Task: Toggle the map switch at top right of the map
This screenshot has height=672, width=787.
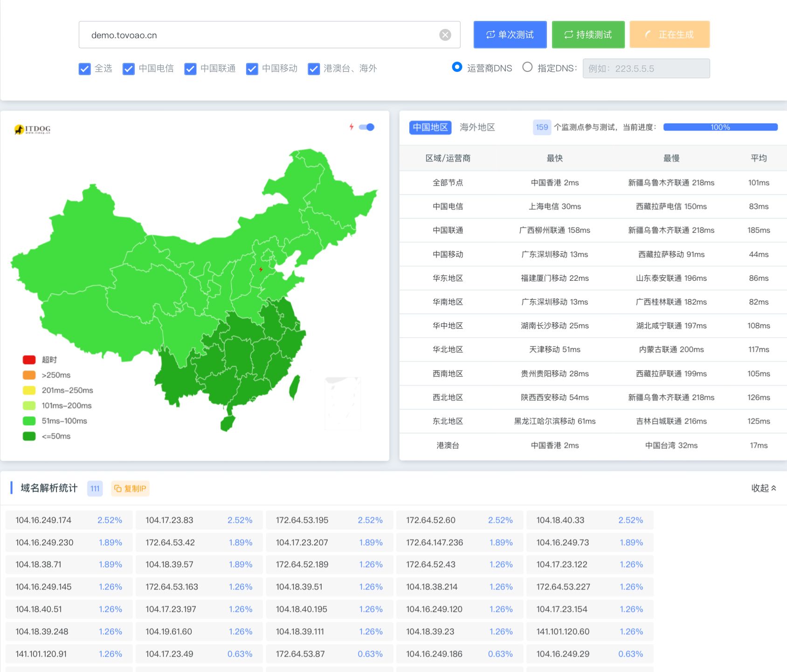Action: (x=367, y=127)
